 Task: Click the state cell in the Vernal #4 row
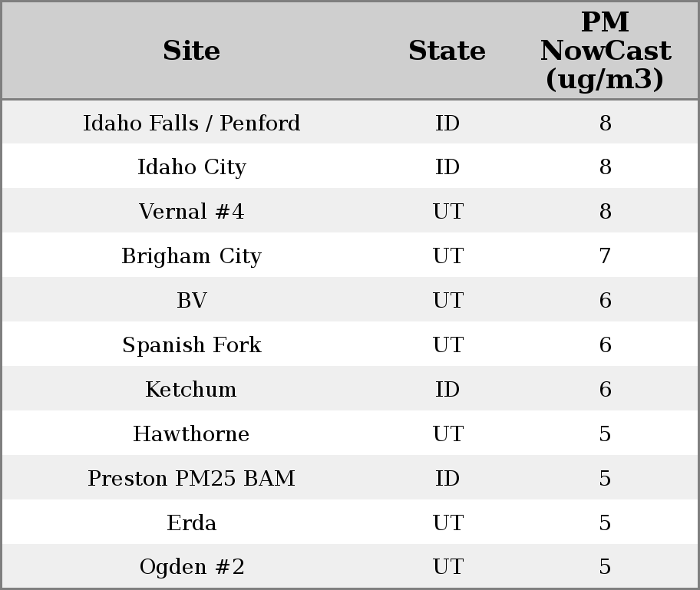coord(447,212)
